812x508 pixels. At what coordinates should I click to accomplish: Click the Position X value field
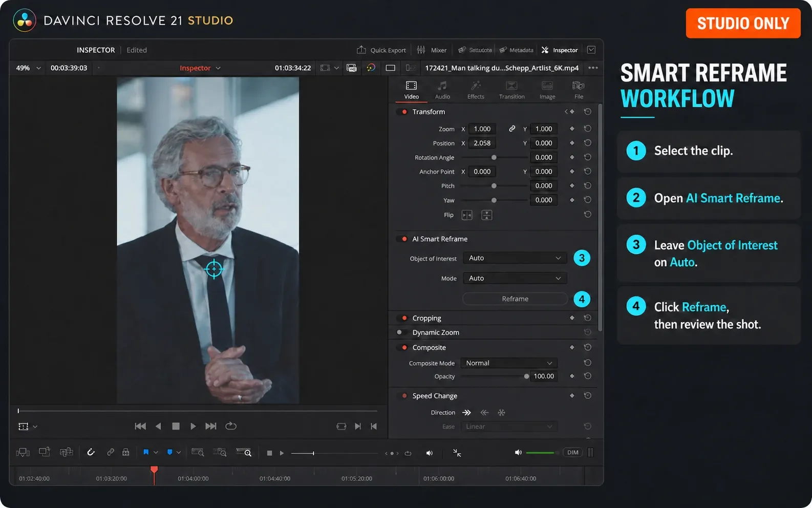tap(482, 143)
